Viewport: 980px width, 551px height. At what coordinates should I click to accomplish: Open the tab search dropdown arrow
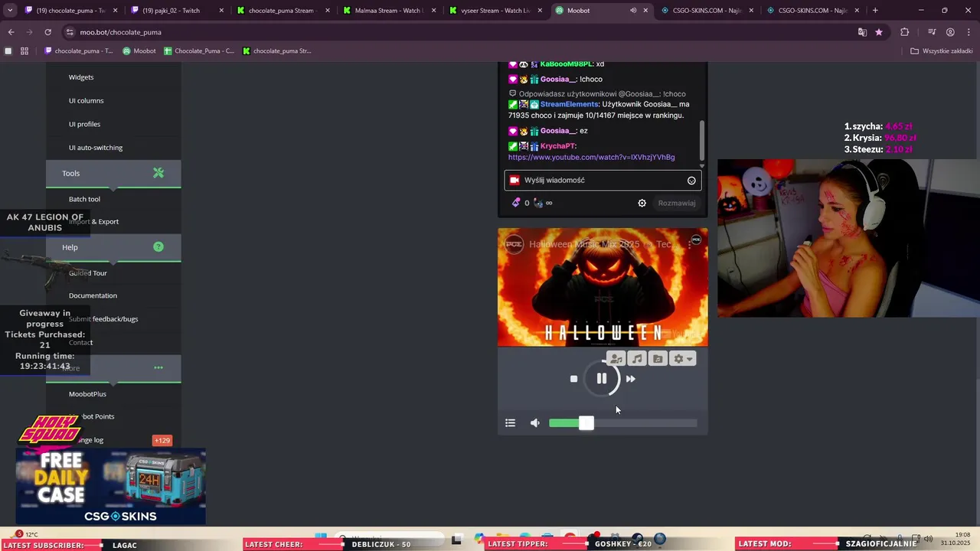tap(9, 11)
